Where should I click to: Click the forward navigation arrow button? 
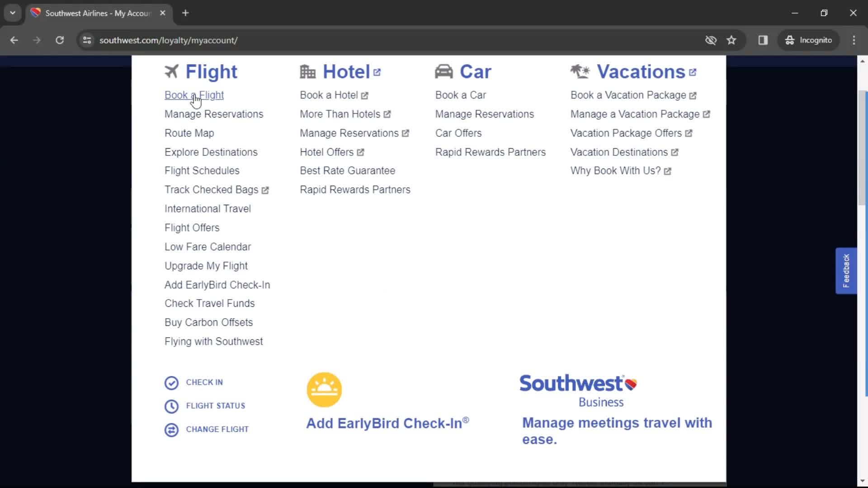tap(37, 40)
